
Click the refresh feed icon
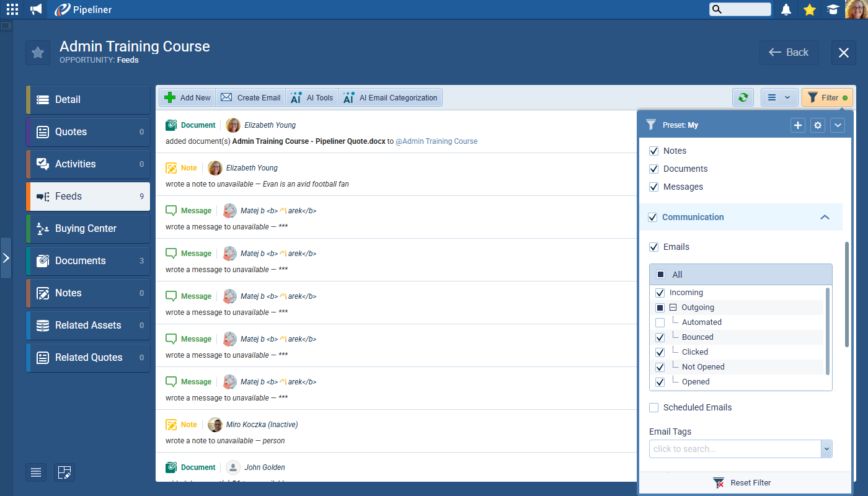click(743, 97)
